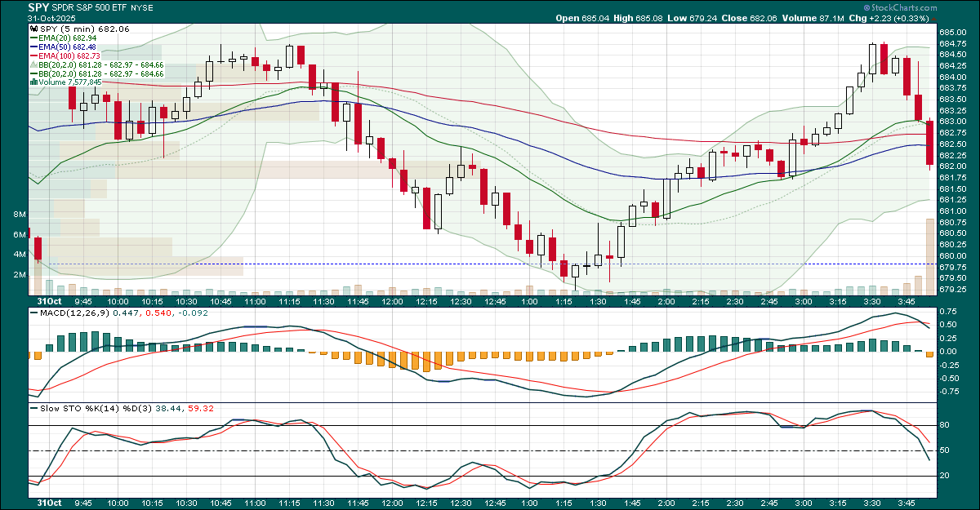The height and width of the screenshot is (510, 980).
Task: Click the Volume 7,577,845 legend text
Action: tap(69, 82)
